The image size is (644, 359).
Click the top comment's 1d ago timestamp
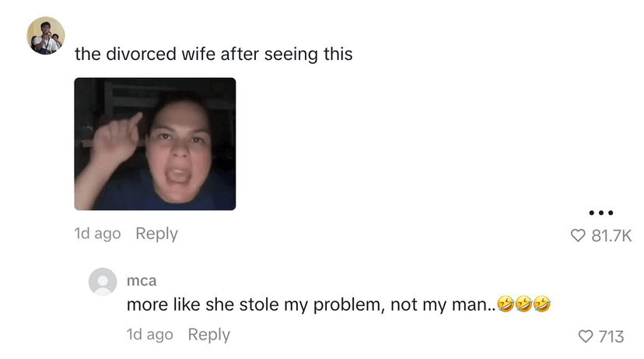97,234
